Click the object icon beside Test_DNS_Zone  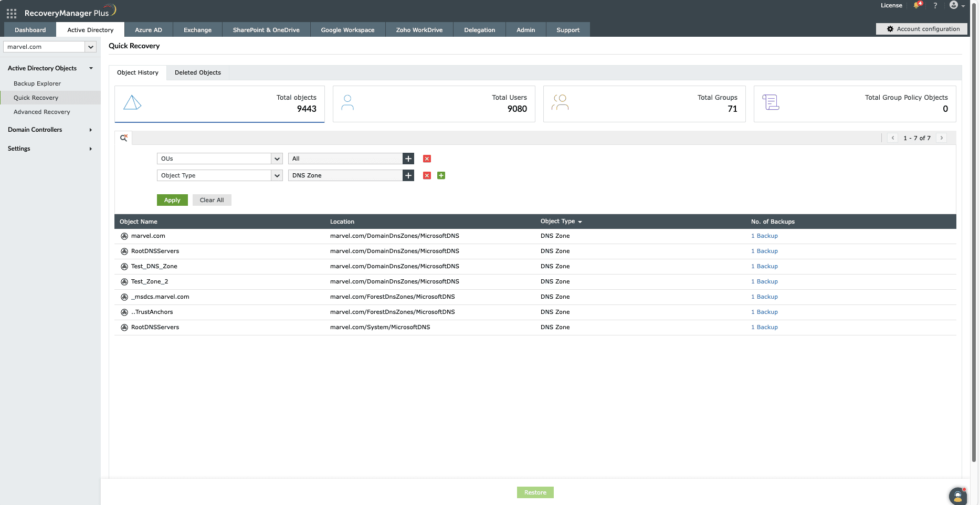124,267
